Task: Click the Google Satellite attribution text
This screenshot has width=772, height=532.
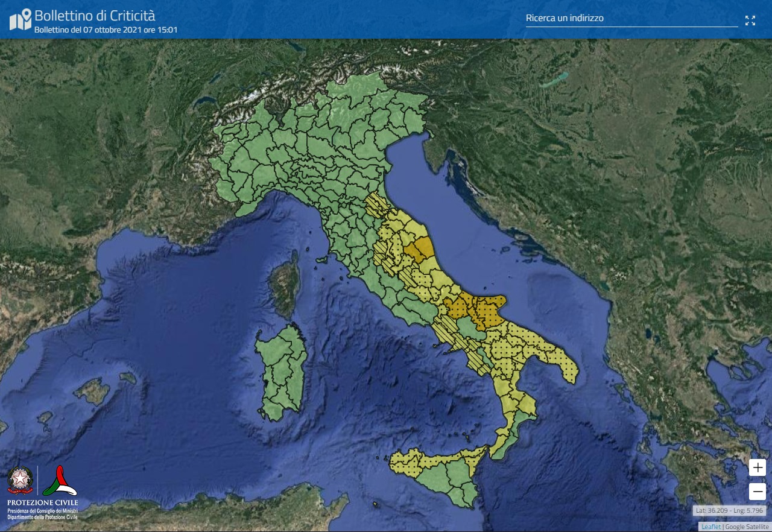Action: click(747, 527)
